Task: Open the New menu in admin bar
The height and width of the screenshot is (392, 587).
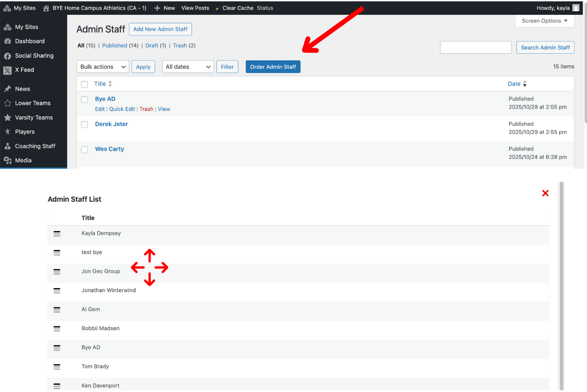Action: 165,8
